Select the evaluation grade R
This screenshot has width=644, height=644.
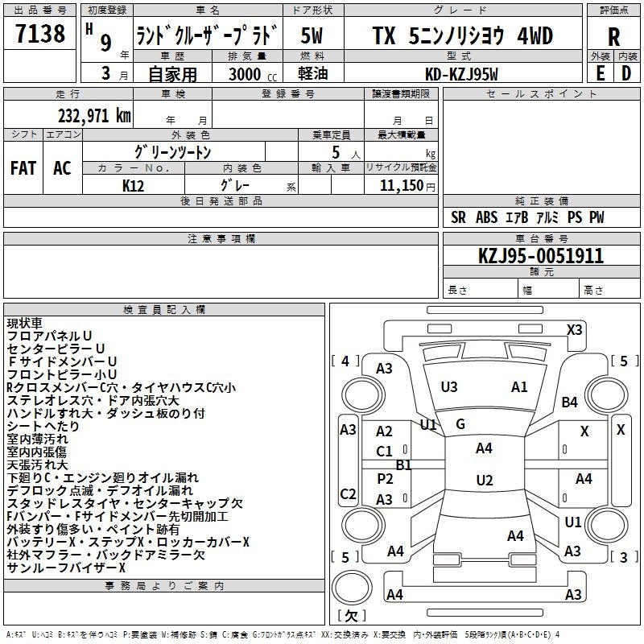(x=613, y=37)
